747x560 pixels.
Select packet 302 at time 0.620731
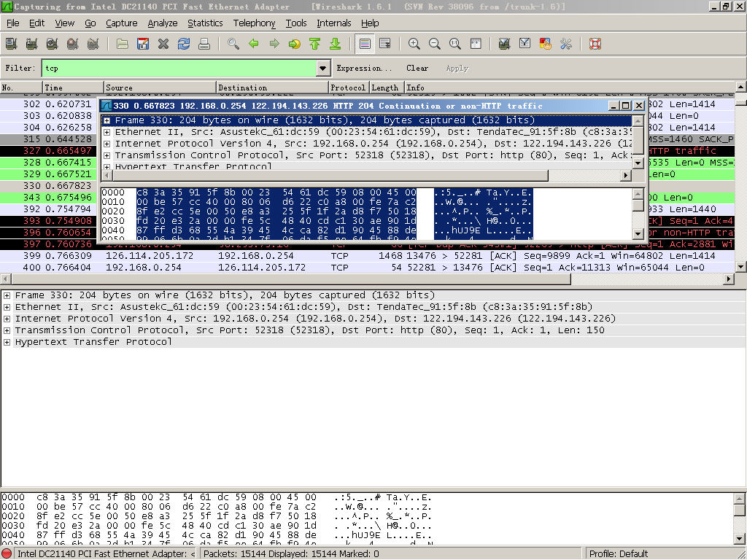pos(47,104)
